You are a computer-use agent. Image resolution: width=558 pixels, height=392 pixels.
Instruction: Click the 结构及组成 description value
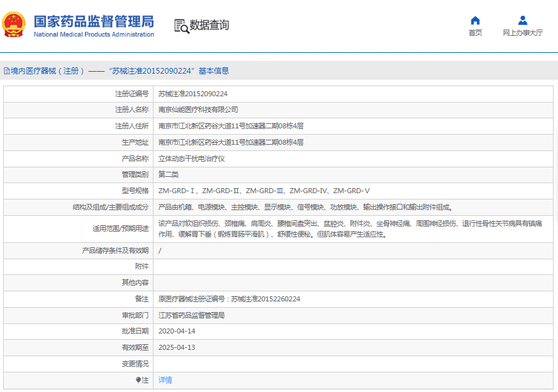pos(306,207)
